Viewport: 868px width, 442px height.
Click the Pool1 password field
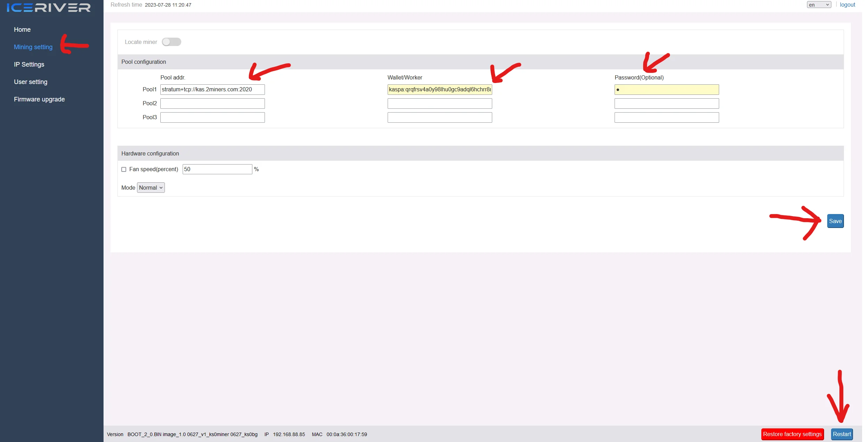pyautogui.click(x=666, y=90)
